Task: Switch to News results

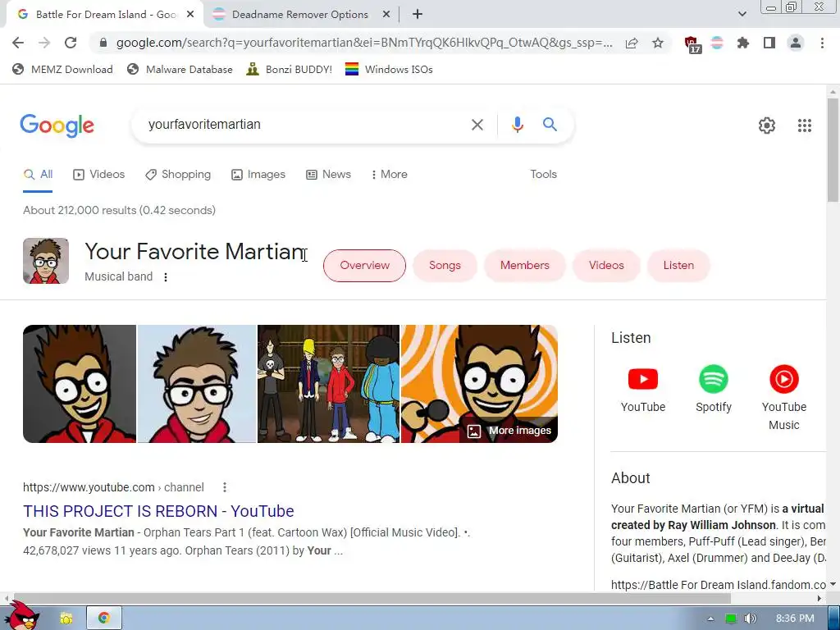Action: coord(328,175)
